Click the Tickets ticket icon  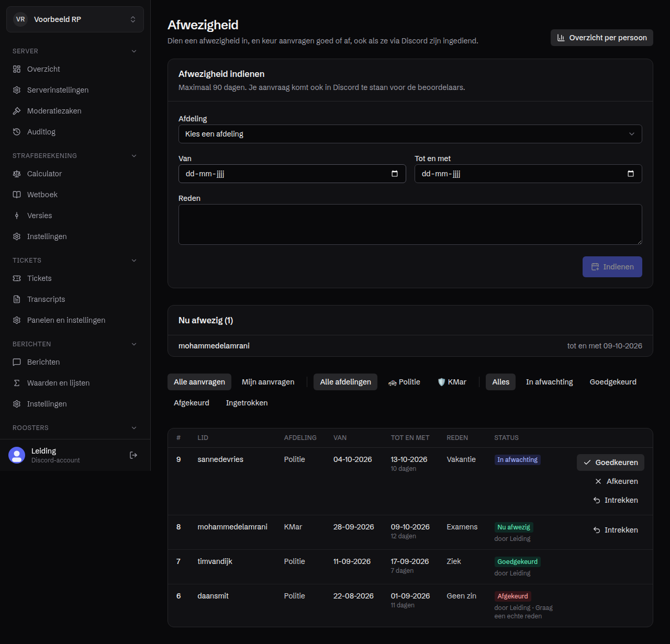point(17,278)
